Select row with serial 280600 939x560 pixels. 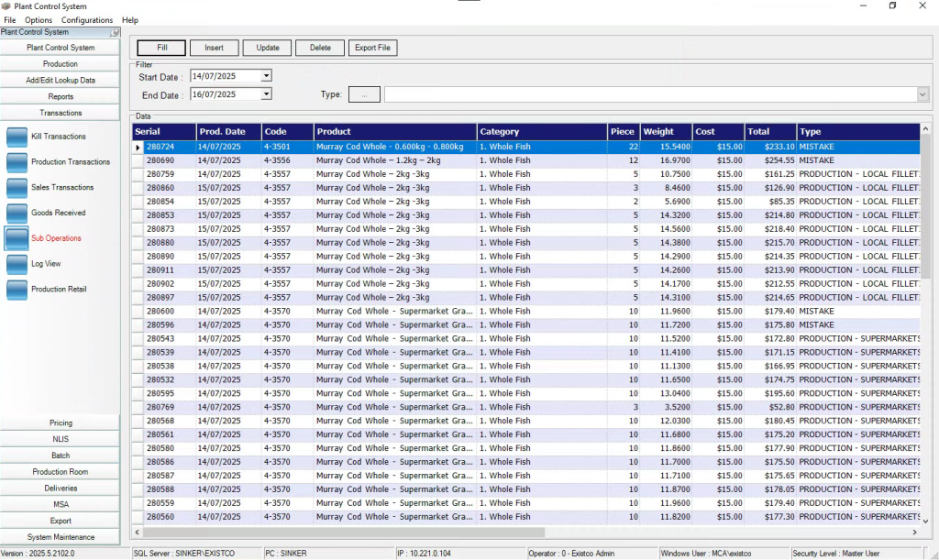click(526, 311)
